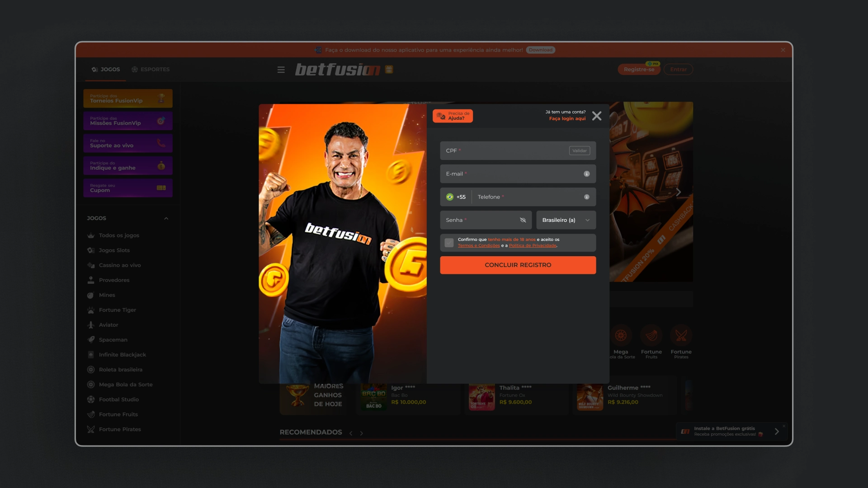Click the E-mail field info icon
The height and width of the screenshot is (488, 868).
pos(586,174)
